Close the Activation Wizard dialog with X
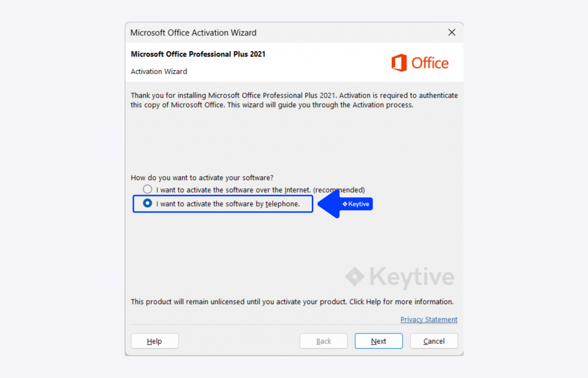 click(451, 33)
